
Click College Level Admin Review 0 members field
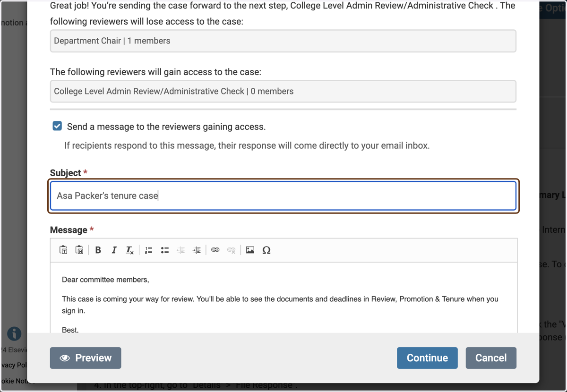point(283,91)
